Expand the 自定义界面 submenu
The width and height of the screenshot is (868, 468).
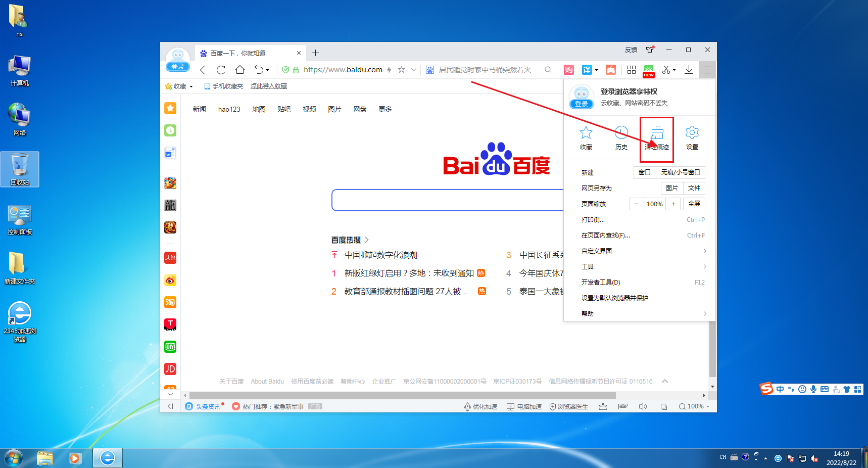pos(643,251)
